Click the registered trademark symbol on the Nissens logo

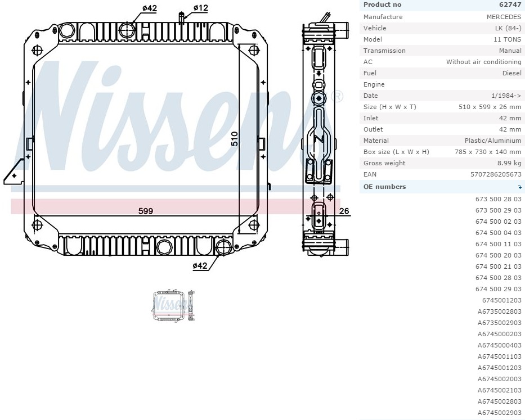click(x=338, y=96)
